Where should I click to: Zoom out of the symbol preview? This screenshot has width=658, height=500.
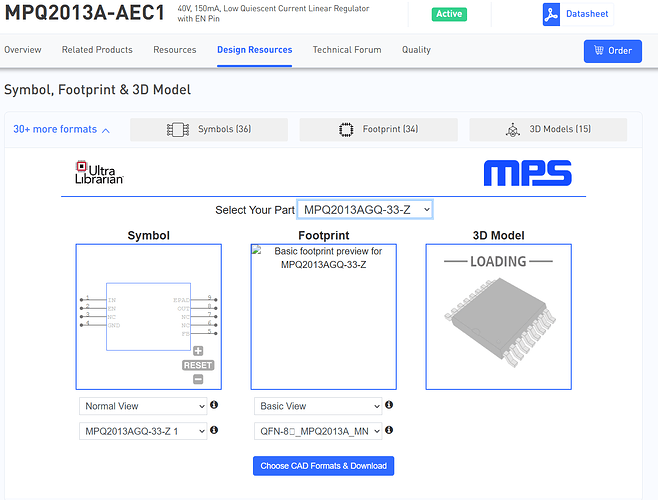click(198, 378)
